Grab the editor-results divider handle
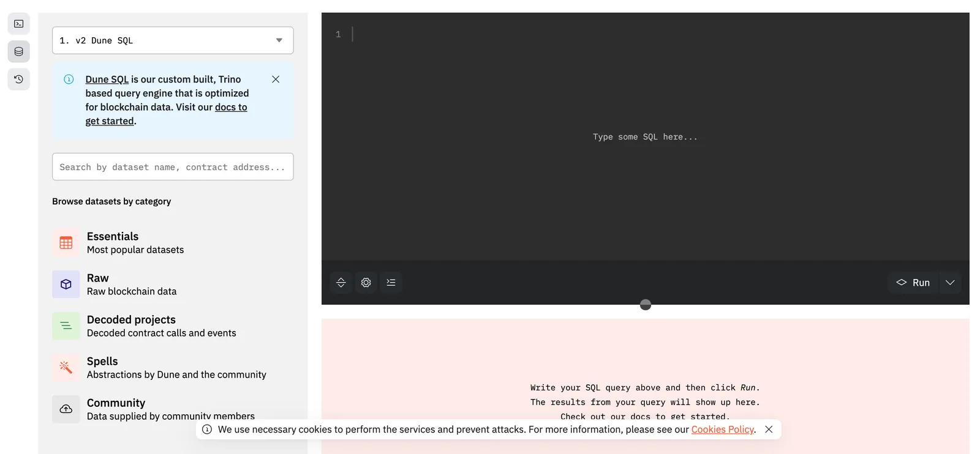Image resolution: width=980 pixels, height=454 pixels. click(646, 305)
